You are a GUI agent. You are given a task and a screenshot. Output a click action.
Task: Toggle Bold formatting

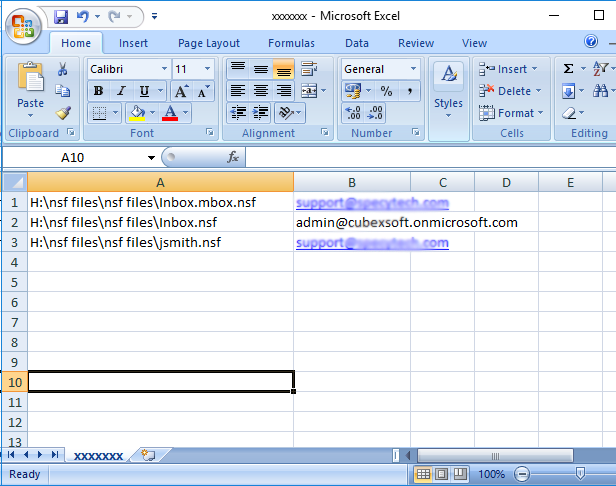[99, 91]
